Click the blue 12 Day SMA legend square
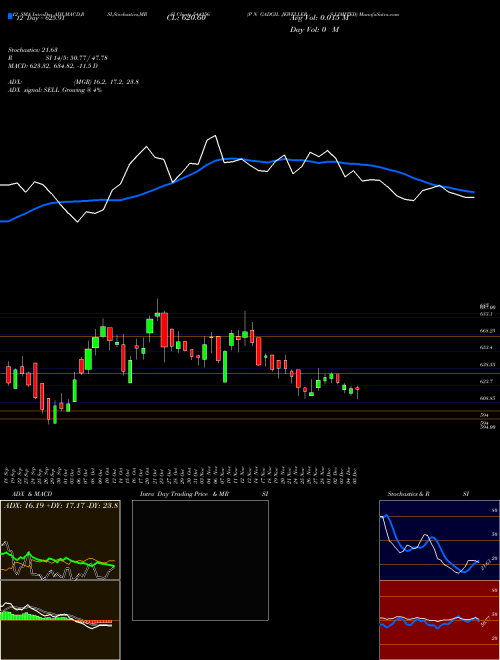Viewport: 500px width, 660px height. [x=10, y=17]
